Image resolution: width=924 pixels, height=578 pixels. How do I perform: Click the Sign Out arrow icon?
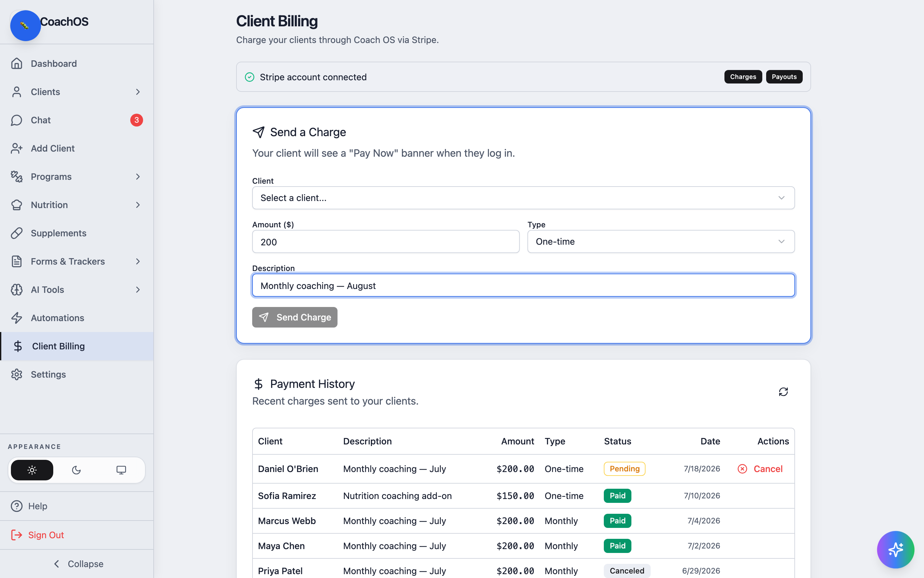[x=16, y=535]
